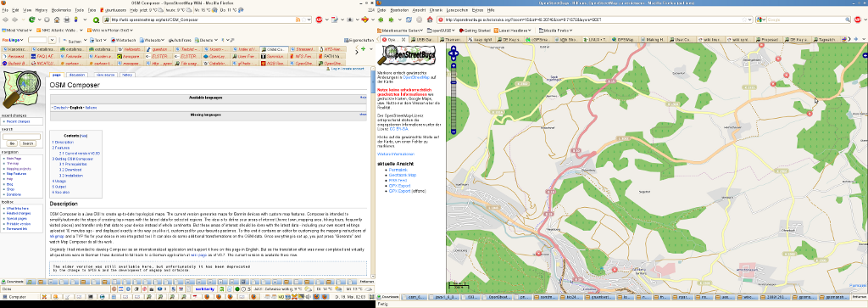The image size is (868, 308).
Task: Expand the Meistbesuchte Seiten bookmarks
Action: 401,30
